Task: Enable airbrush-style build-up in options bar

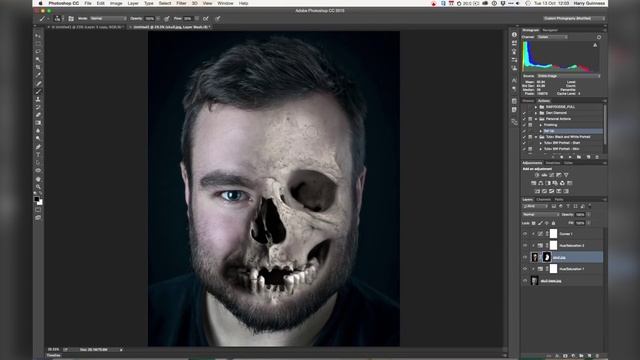Action: pyautogui.click(x=206, y=18)
